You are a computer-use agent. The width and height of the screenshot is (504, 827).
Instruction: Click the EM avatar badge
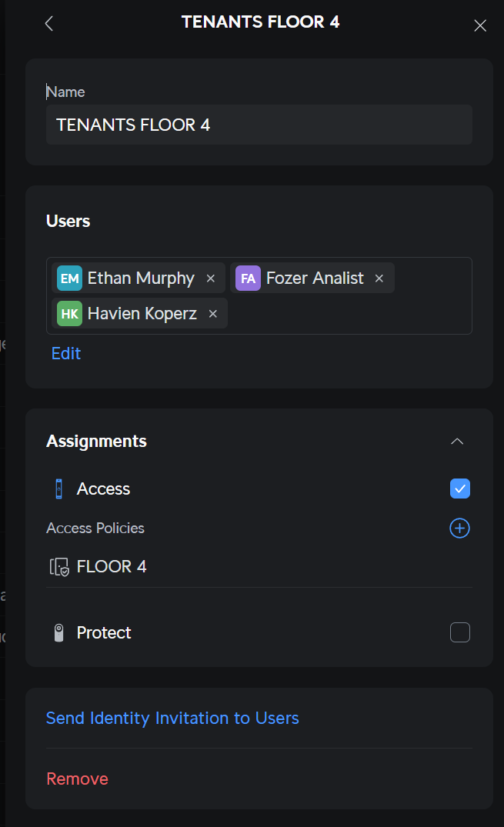(x=70, y=278)
